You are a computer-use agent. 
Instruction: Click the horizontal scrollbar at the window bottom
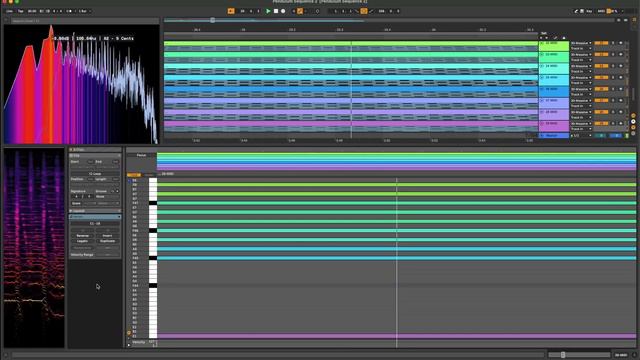[x=278, y=355]
